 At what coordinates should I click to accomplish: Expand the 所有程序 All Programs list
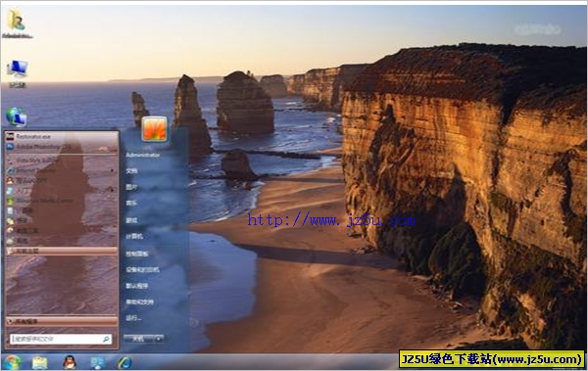[x=63, y=321]
